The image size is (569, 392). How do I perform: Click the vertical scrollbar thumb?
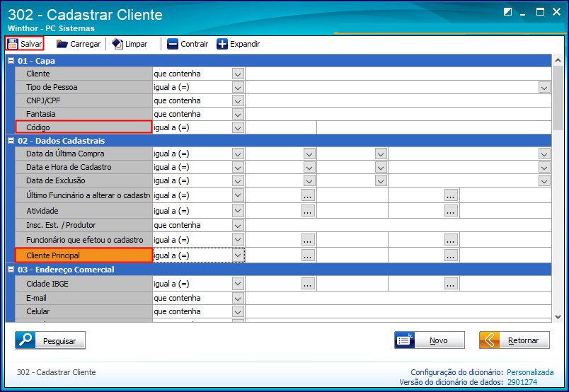pos(558,97)
